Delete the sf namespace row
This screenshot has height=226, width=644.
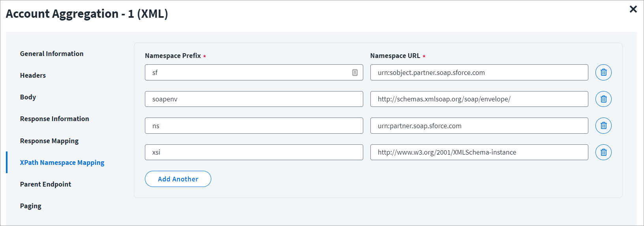point(603,73)
